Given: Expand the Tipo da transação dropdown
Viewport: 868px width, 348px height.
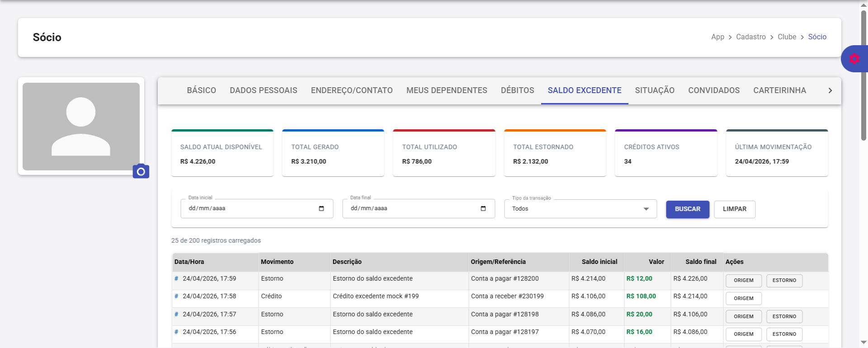Looking at the screenshot, I should (580, 209).
